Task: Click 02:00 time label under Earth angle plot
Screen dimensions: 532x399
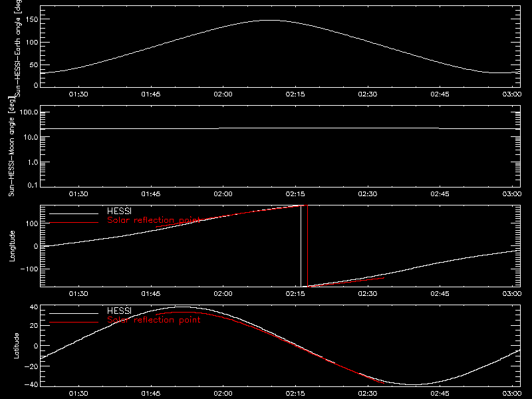Action: pyautogui.click(x=223, y=94)
